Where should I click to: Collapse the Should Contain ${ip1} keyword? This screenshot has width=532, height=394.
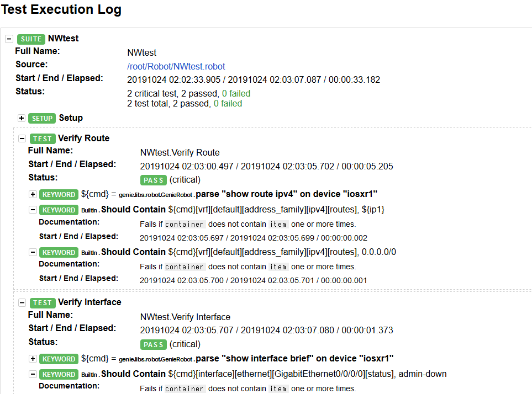(x=33, y=210)
